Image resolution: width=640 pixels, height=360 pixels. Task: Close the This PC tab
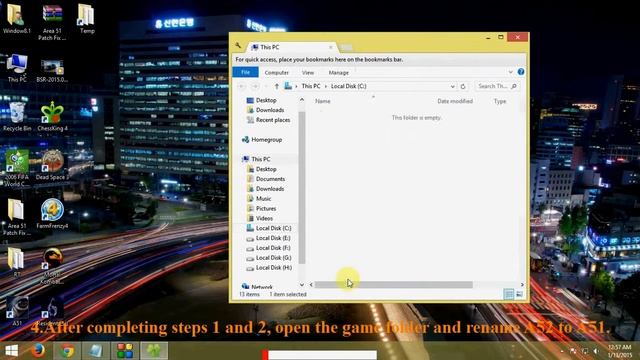tap(331, 47)
